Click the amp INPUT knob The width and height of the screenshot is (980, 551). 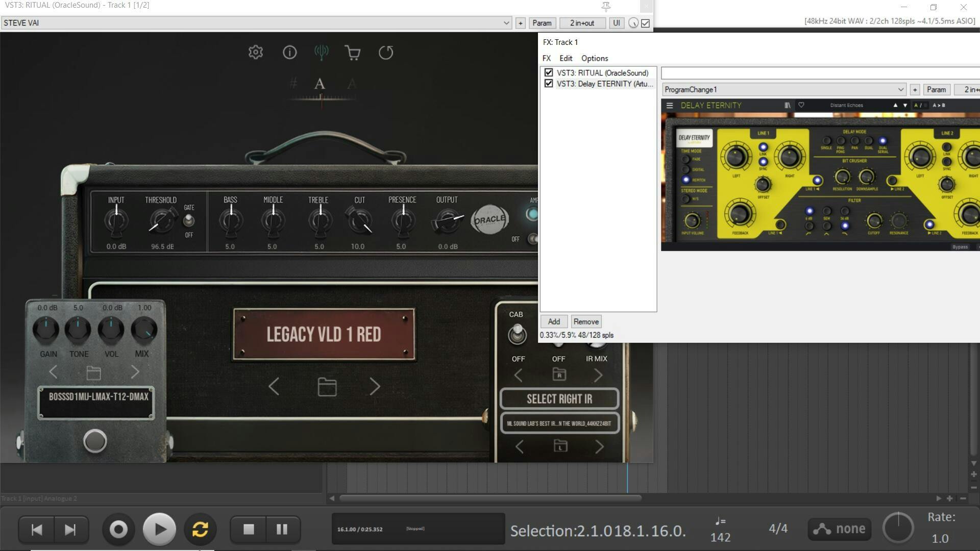116,221
